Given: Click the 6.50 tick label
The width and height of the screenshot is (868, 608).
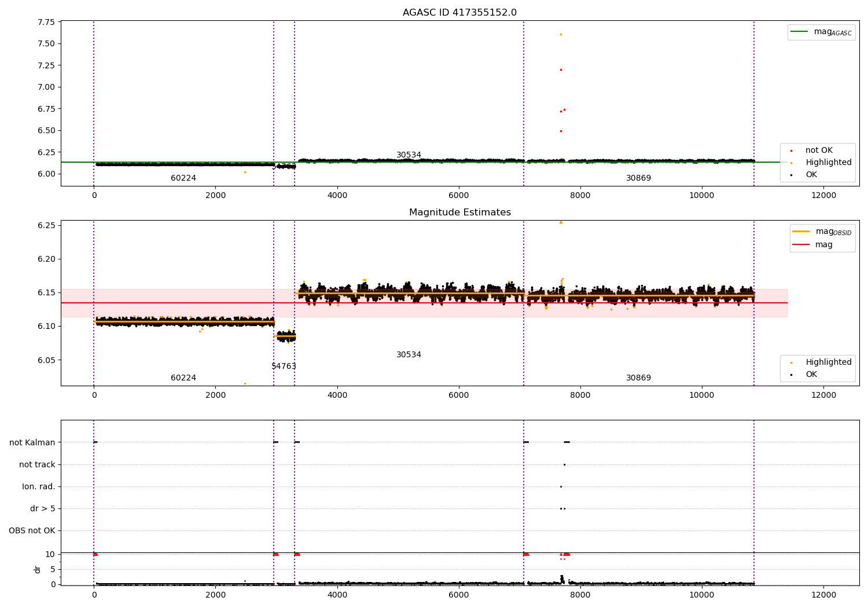Looking at the screenshot, I should [x=46, y=130].
